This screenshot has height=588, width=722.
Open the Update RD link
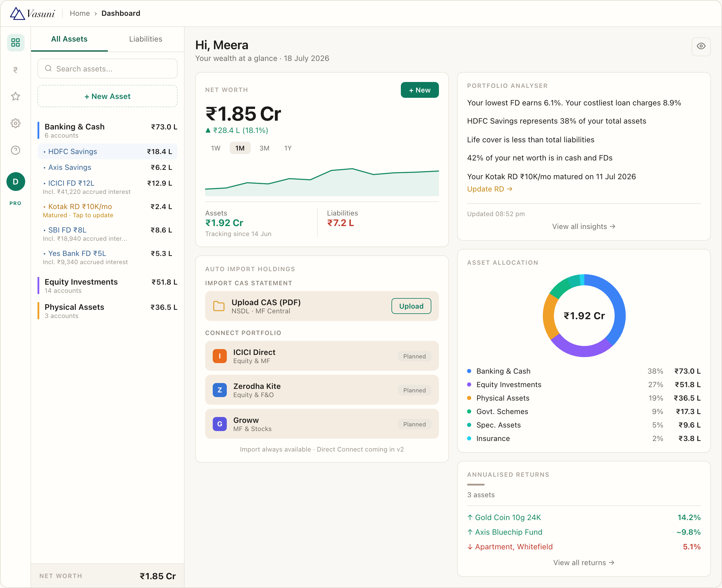pyautogui.click(x=489, y=189)
